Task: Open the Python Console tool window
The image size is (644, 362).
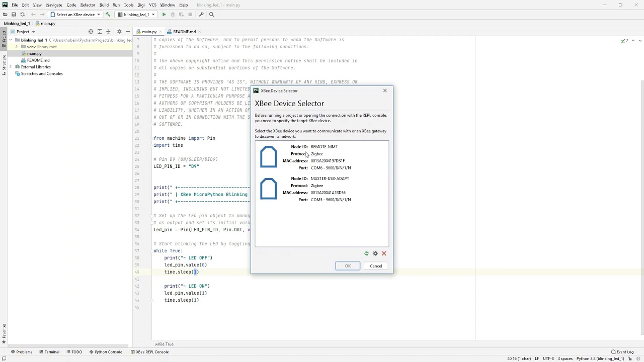Action: click(106, 352)
